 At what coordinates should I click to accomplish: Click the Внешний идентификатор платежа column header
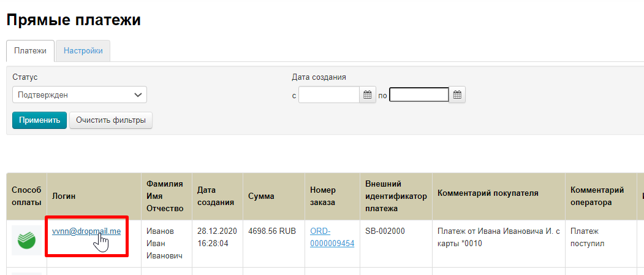point(396,196)
